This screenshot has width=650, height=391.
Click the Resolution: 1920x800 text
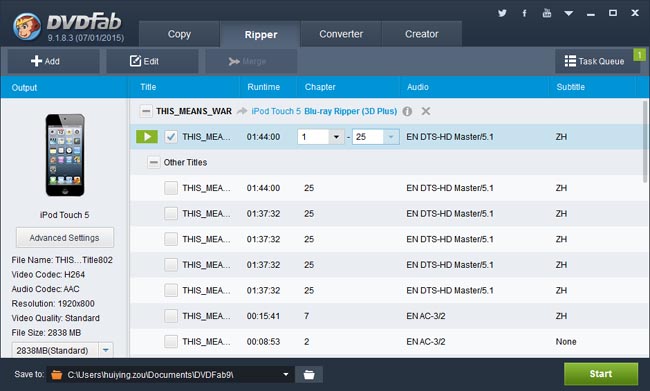pyautogui.click(x=53, y=304)
